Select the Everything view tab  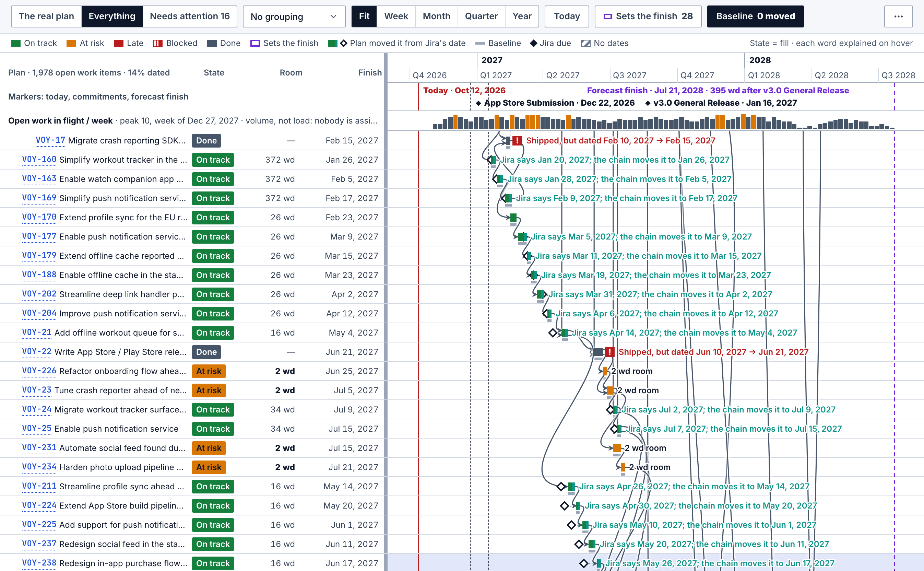pos(112,16)
